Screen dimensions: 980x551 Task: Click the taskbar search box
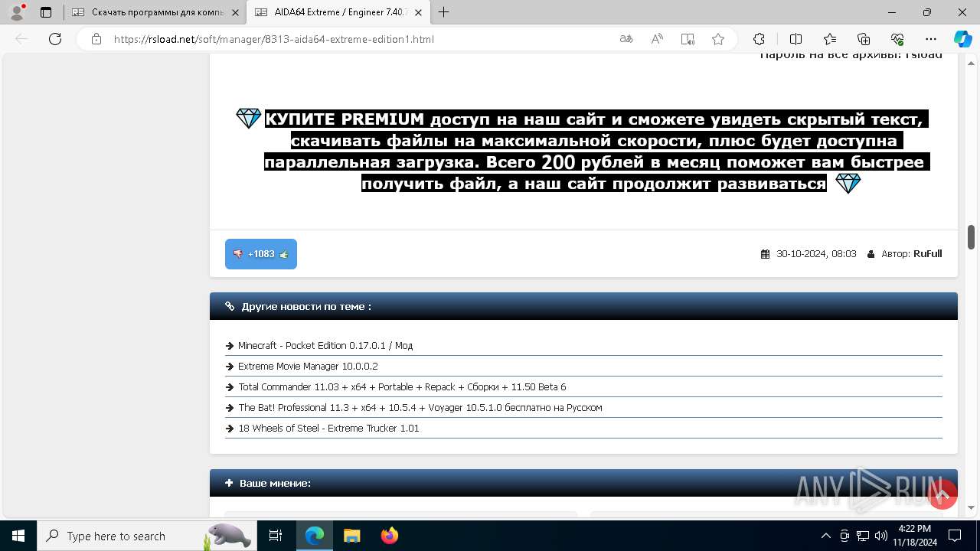145,536
